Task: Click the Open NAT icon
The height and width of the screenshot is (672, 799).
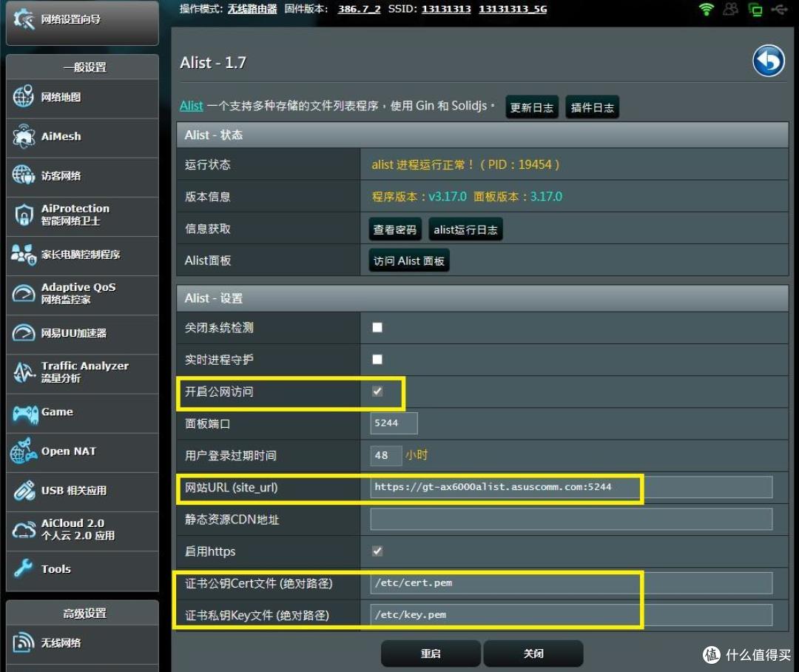Action: point(24,451)
